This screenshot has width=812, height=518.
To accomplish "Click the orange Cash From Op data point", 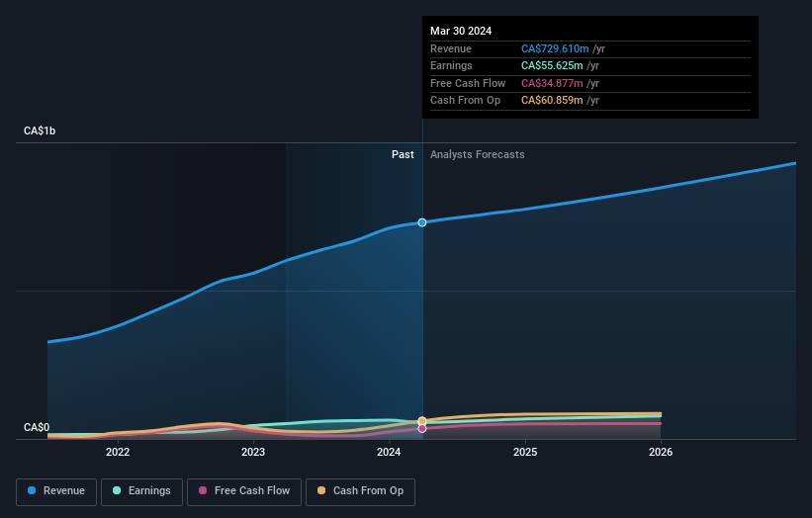I will (422, 421).
